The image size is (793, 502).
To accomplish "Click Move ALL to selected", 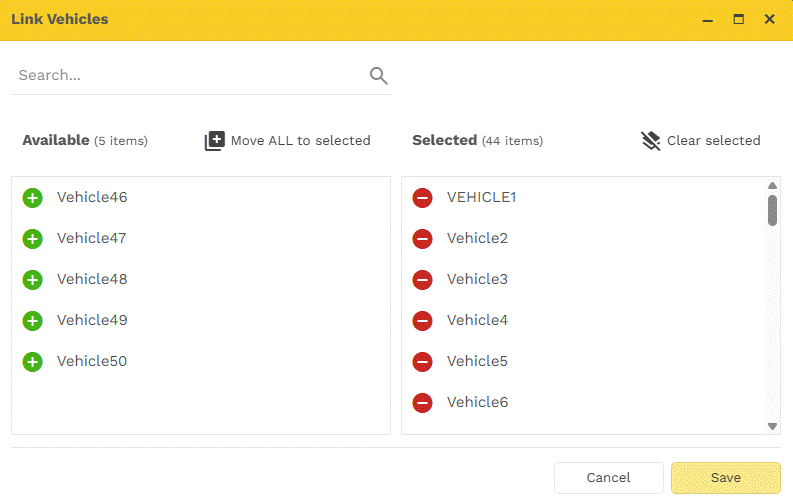I will click(x=288, y=141).
